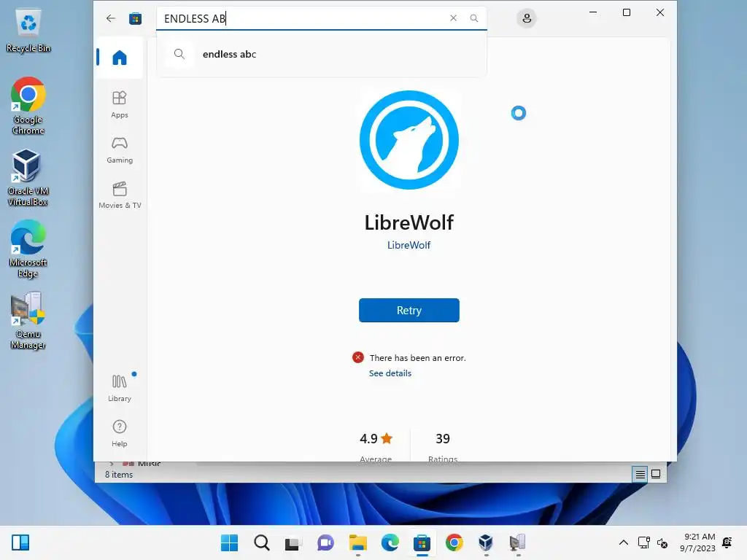
Task: Click the network status tray icon
Action: tap(644, 542)
